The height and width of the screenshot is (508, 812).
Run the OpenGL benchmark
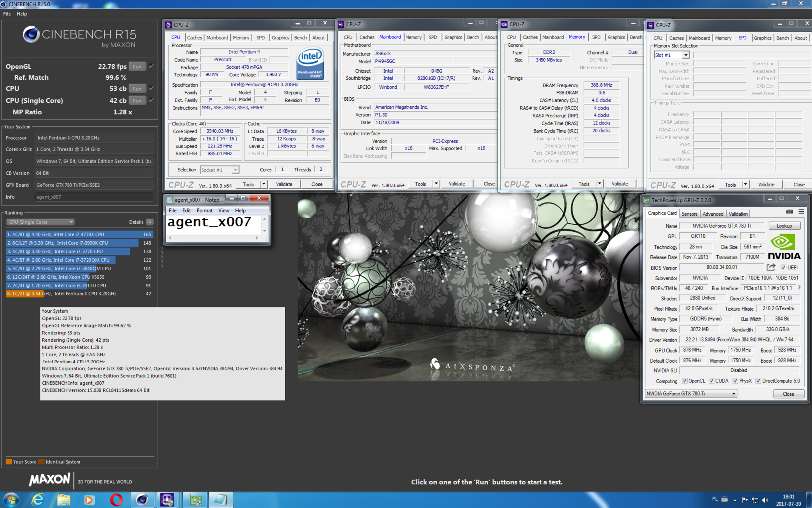[x=137, y=66]
